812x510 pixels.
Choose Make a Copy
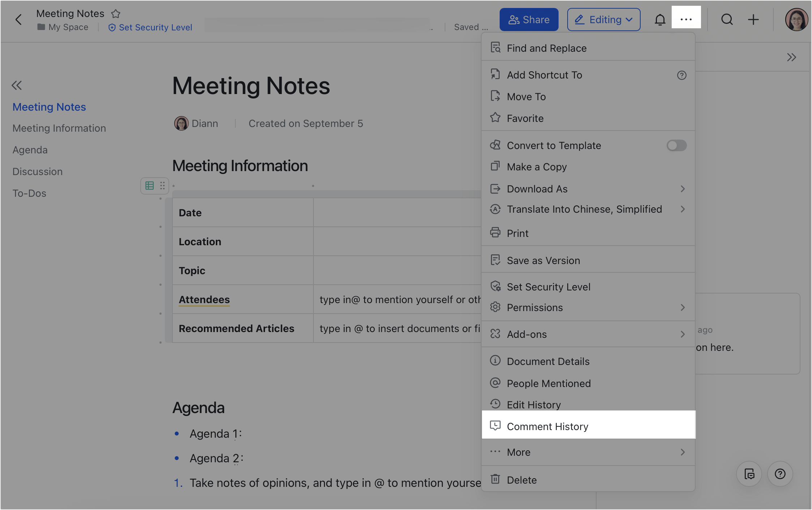pyautogui.click(x=588, y=167)
